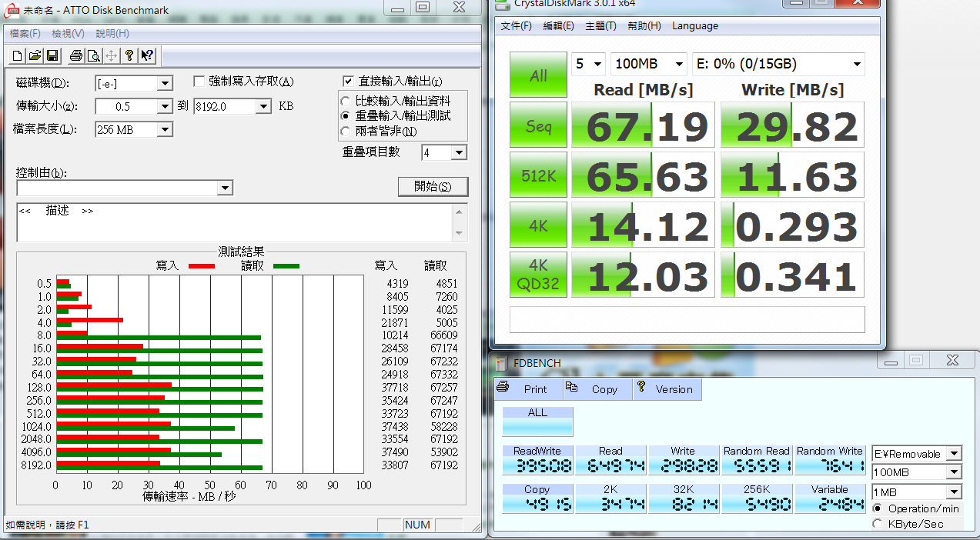Image resolution: width=980 pixels, height=540 pixels.
Task: Open the 編輯(E) menu in CrystalDiskMark
Action: 558,26
